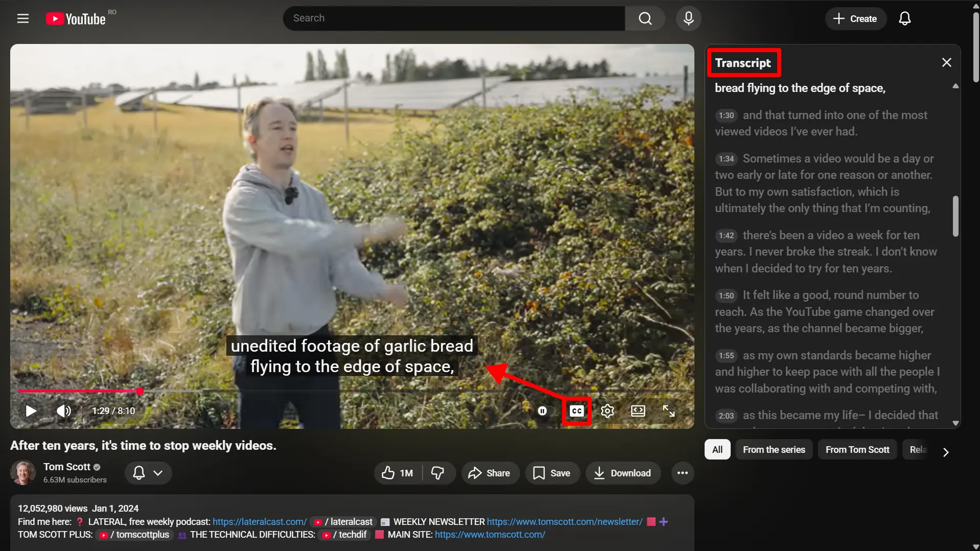Open channel notification preferences dropdown
This screenshot has height=551, width=980.
[x=148, y=473]
